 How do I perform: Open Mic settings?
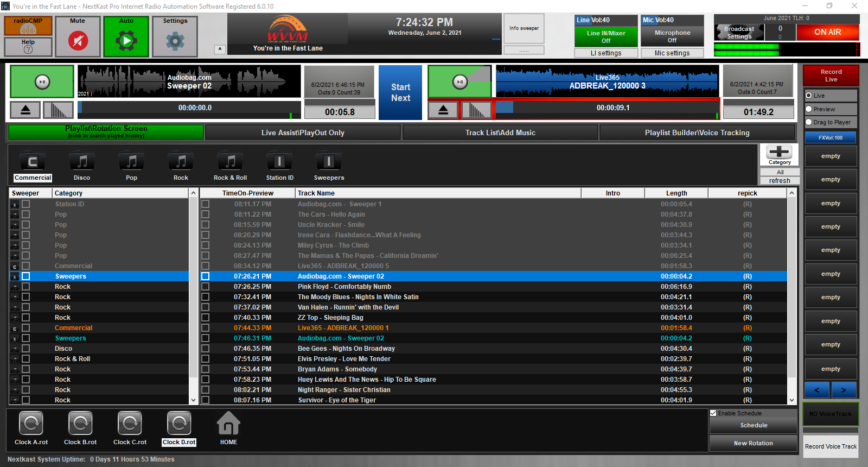click(x=672, y=53)
